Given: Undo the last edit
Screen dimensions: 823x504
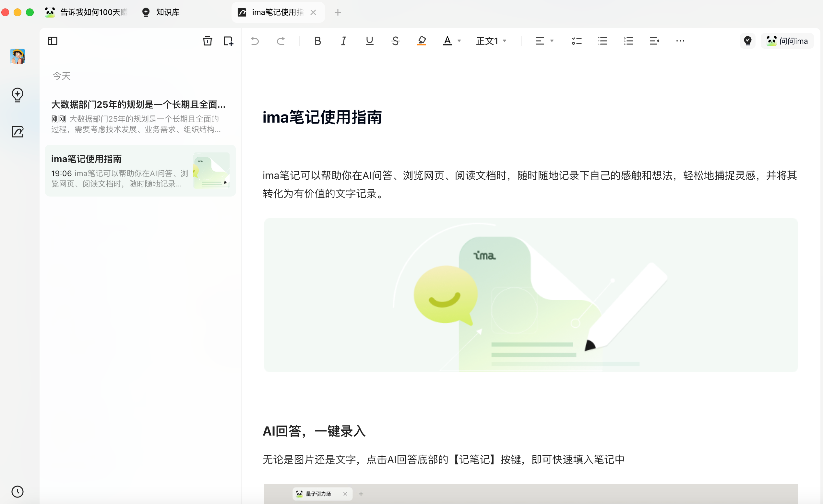Looking at the screenshot, I should tap(255, 41).
